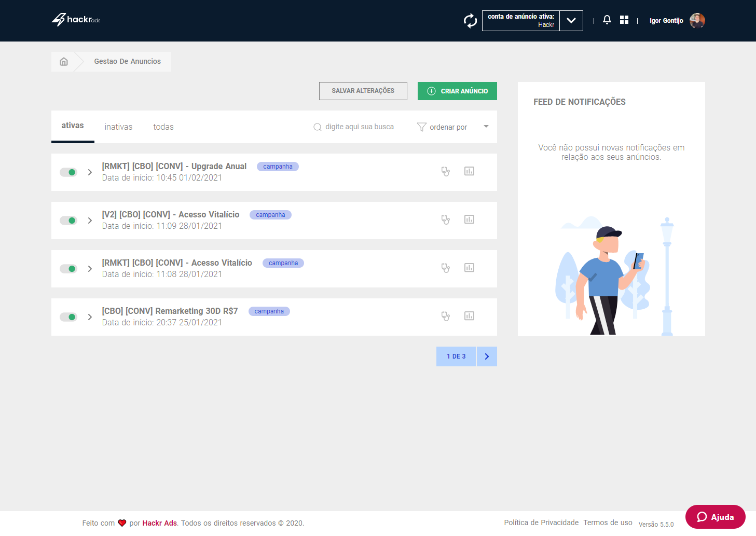
Task: Turn off Remarketing 30D R$7 campaign toggle
Action: click(x=68, y=317)
